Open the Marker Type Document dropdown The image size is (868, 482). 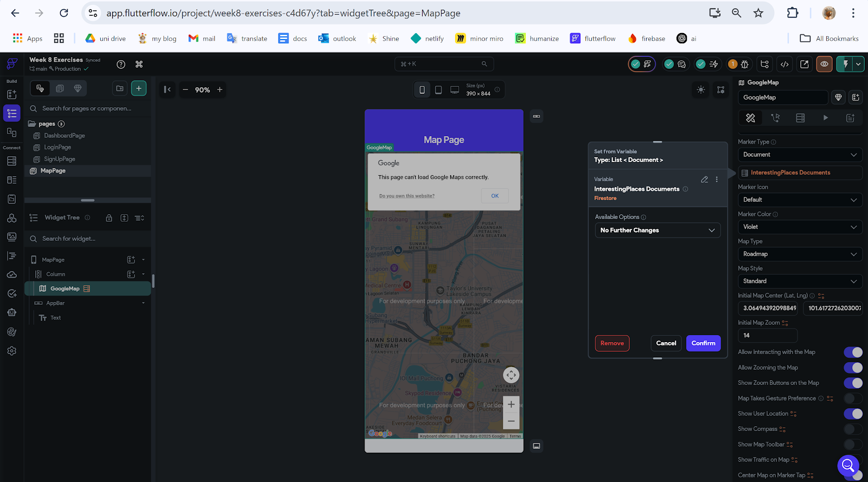click(x=800, y=155)
